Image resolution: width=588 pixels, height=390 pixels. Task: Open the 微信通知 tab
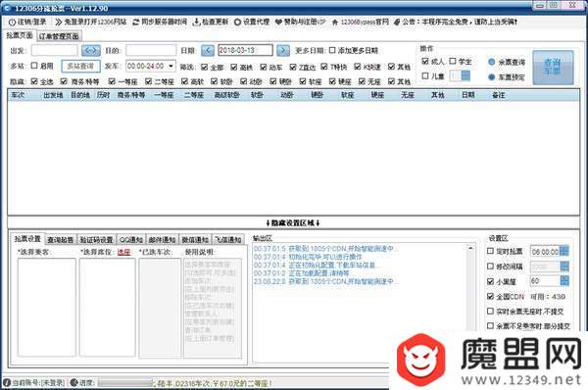195,240
